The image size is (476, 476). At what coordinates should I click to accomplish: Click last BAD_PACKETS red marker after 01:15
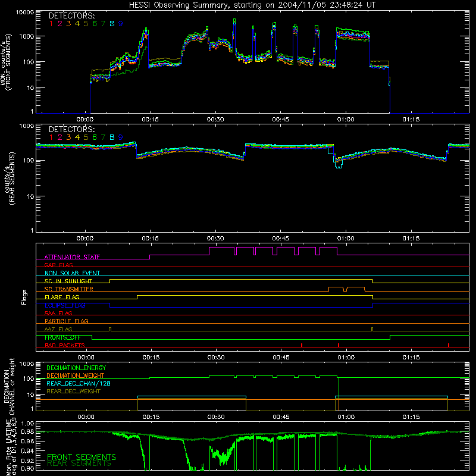449,345
